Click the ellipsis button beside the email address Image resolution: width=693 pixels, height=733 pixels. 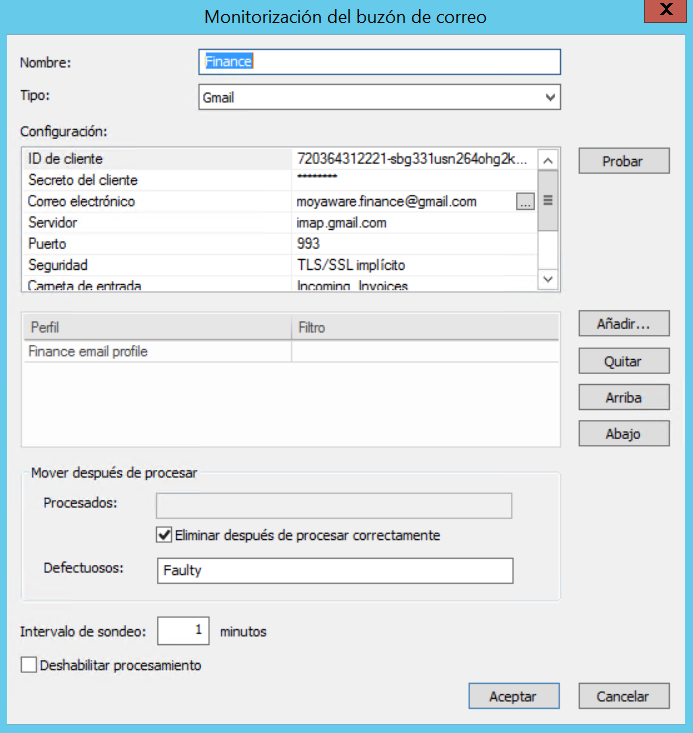[525, 201]
